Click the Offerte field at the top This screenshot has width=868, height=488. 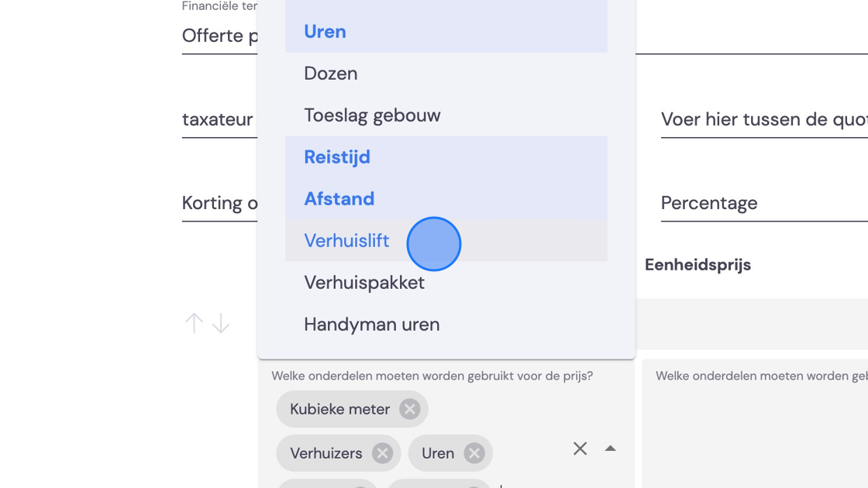click(219, 36)
